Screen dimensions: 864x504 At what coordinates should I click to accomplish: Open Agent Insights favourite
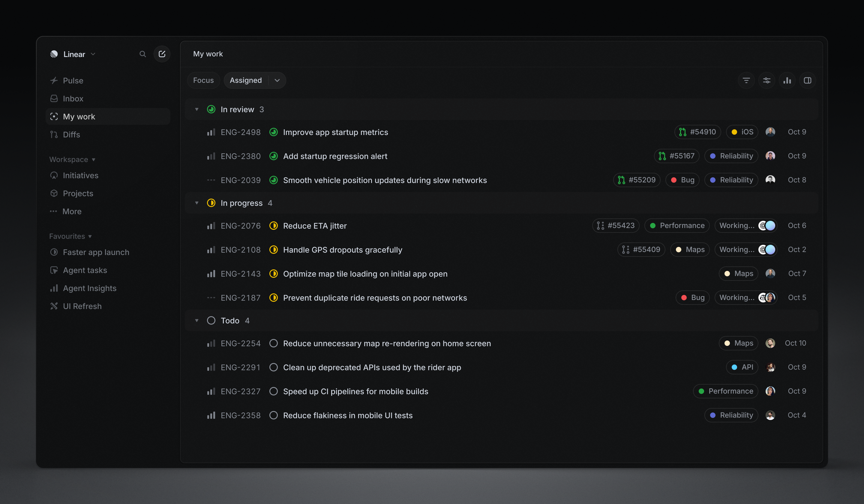[x=108, y=288]
